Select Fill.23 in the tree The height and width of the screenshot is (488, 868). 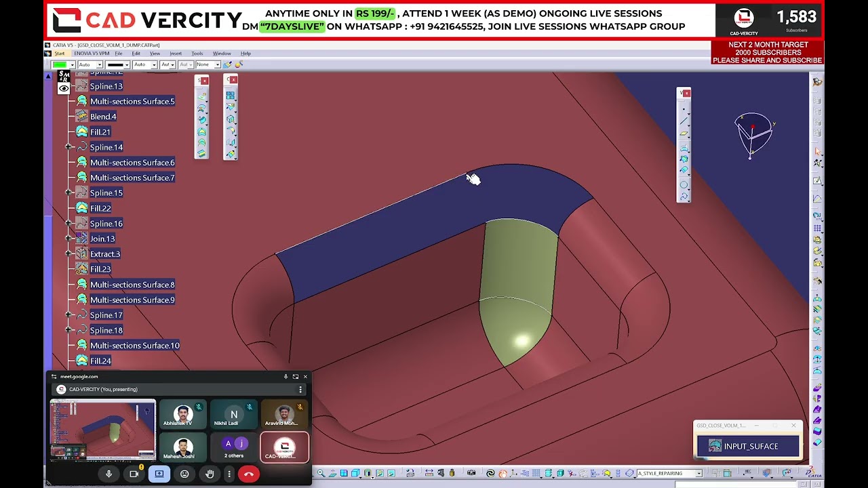tap(100, 269)
